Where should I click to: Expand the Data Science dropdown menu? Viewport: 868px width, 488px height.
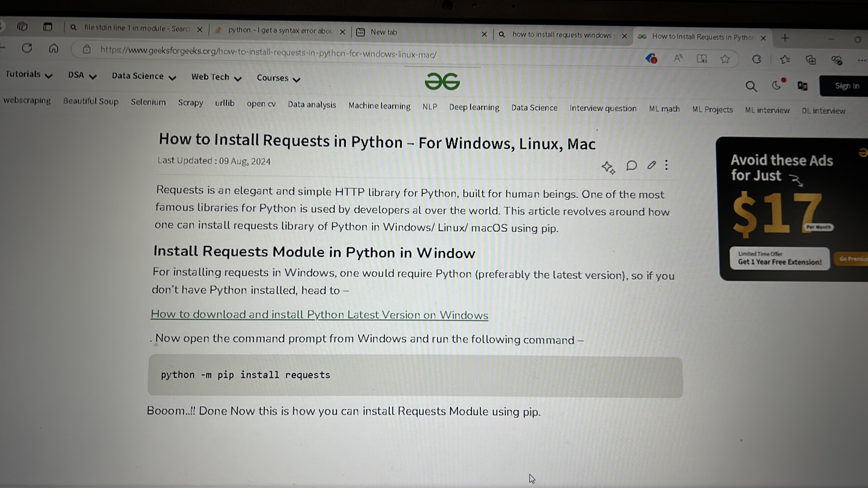click(x=144, y=77)
